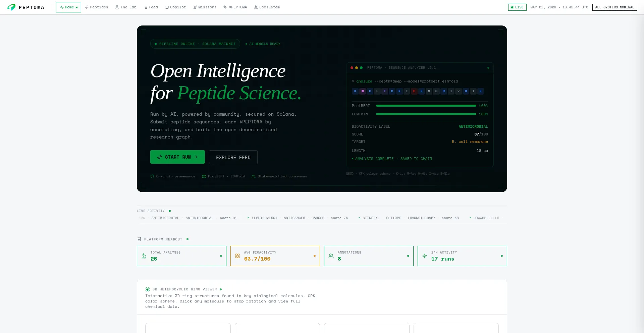The width and height of the screenshot is (644, 333).
Task: Click the 3D Heterocyclic Ring Viewer atom icon
Action: point(148,289)
